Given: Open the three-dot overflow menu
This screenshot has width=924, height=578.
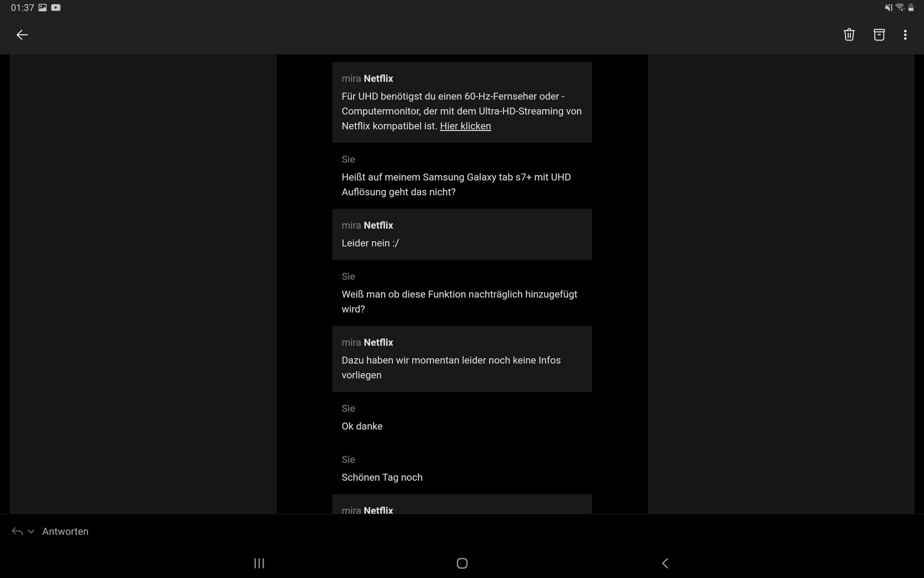Looking at the screenshot, I should tap(905, 35).
